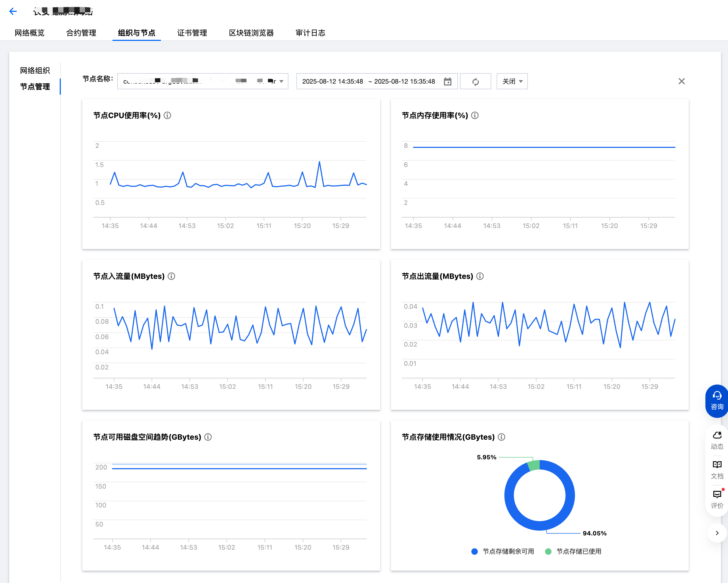Click info icon beside 节点CPU使用率(%)
The width and height of the screenshot is (728, 583).
pyautogui.click(x=167, y=115)
